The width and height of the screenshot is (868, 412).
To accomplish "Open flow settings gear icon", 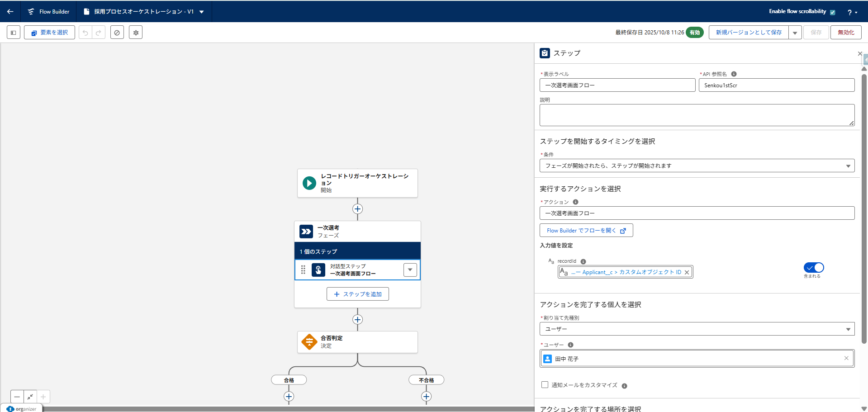I will pyautogui.click(x=136, y=33).
